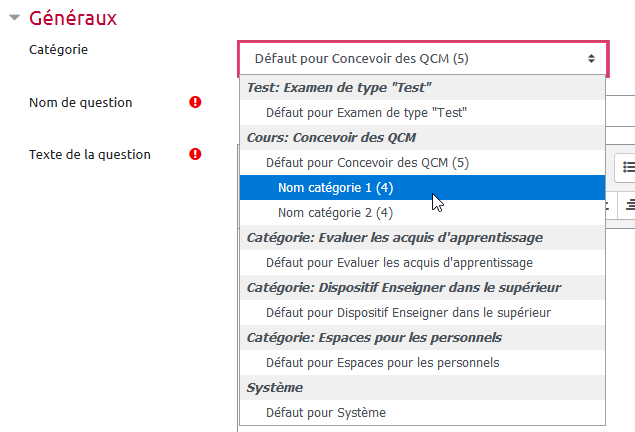This screenshot has height=432, width=635.
Task: Choose 'Défaut pour Concevoir des QCM (5)' in list
Action: pyautogui.click(x=367, y=162)
